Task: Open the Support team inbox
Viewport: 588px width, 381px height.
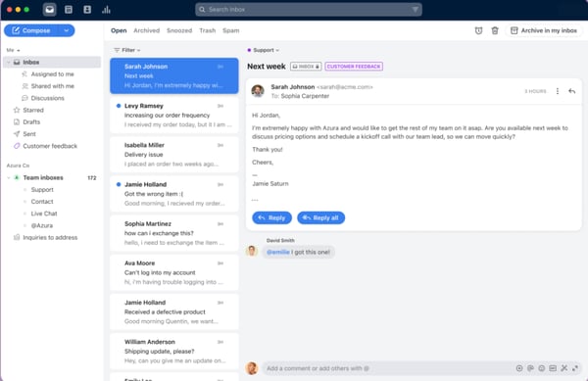Action: pyautogui.click(x=42, y=190)
